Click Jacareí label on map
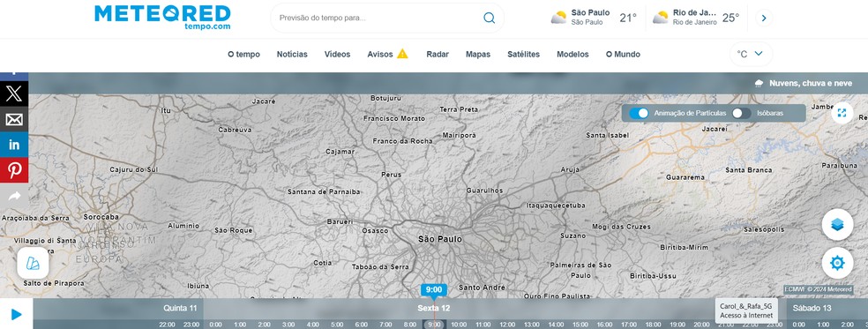The width and height of the screenshot is (868, 329). [715, 129]
